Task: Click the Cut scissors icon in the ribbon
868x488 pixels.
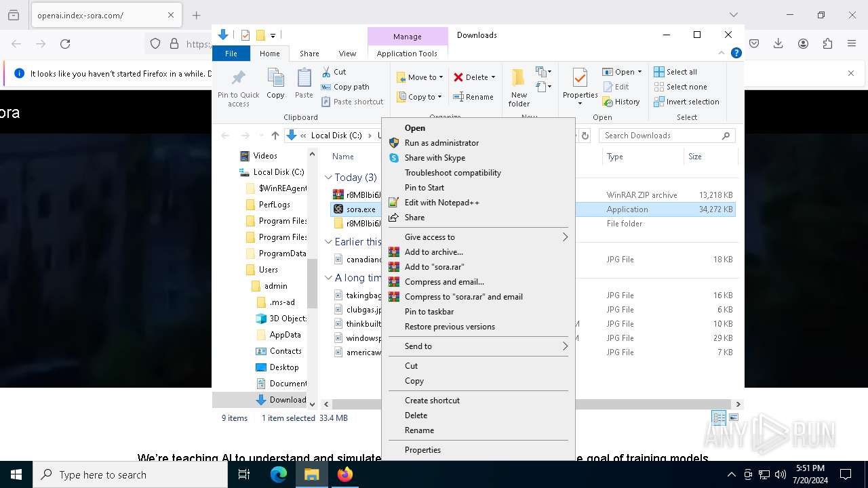Action: [x=326, y=72]
